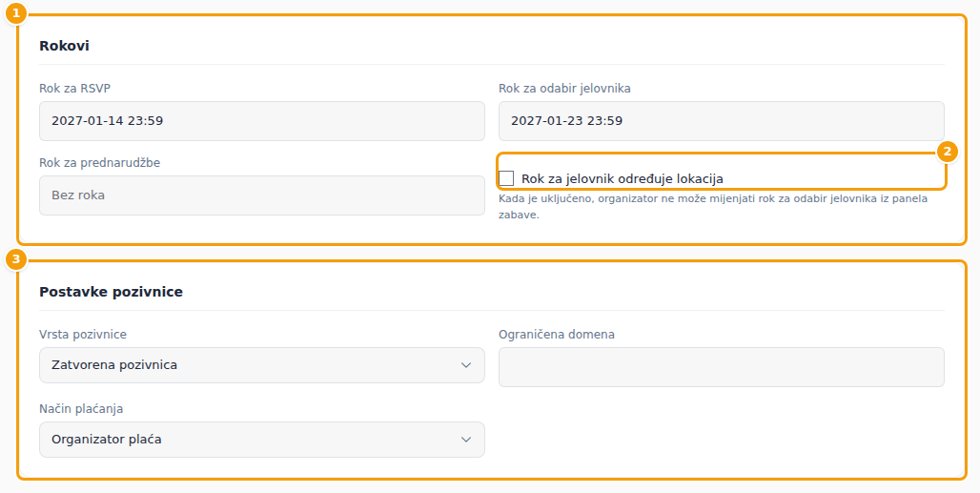Click the Postavke pozivnice heading
Screen dimensions: 980x493
tap(112, 292)
